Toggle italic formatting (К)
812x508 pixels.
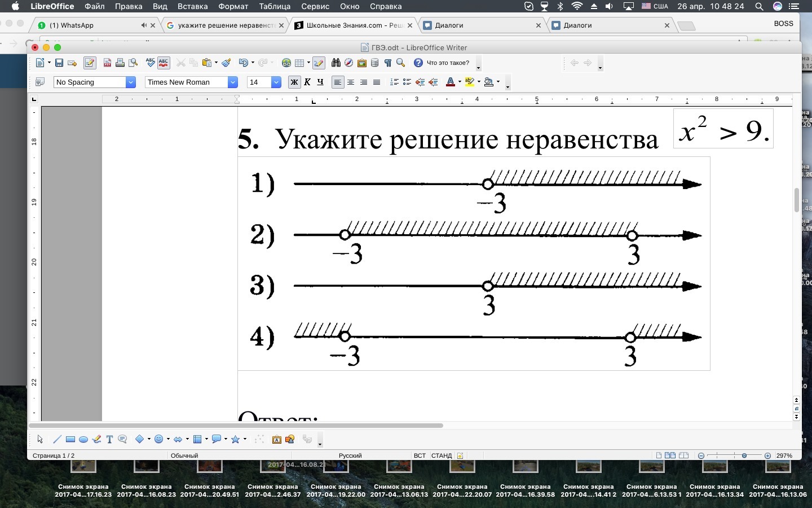pyautogui.click(x=307, y=82)
